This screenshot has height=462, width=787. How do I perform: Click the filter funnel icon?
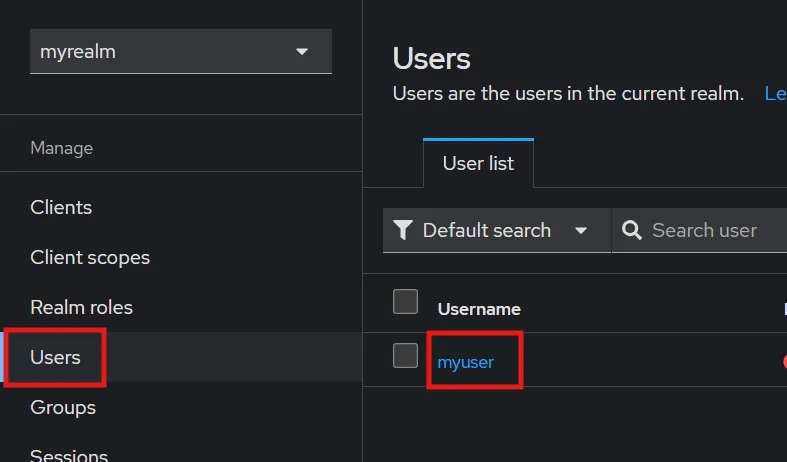403,231
